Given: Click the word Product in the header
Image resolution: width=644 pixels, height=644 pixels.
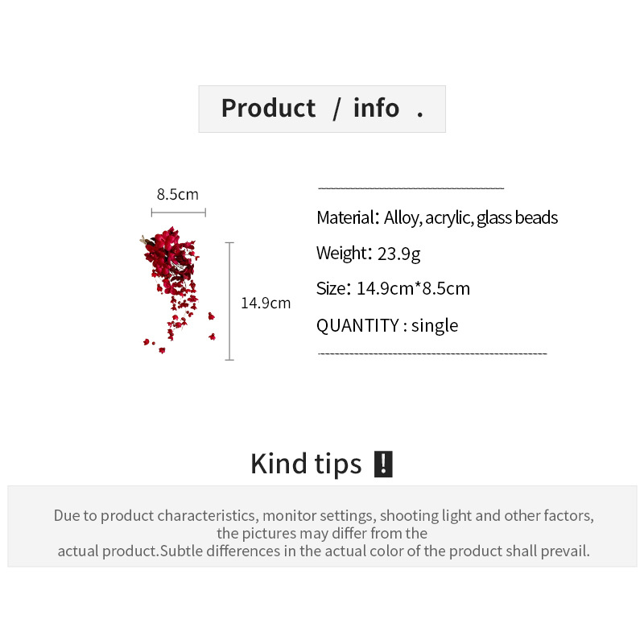Looking at the screenshot, I should 268,108.
